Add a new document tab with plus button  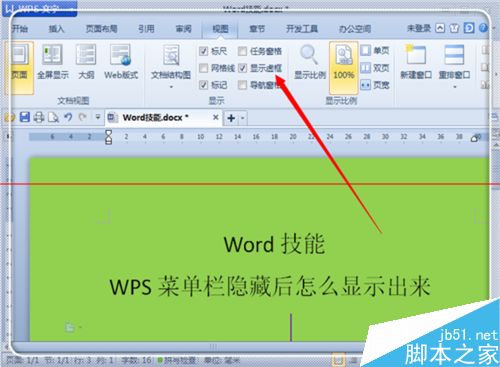click(x=231, y=118)
